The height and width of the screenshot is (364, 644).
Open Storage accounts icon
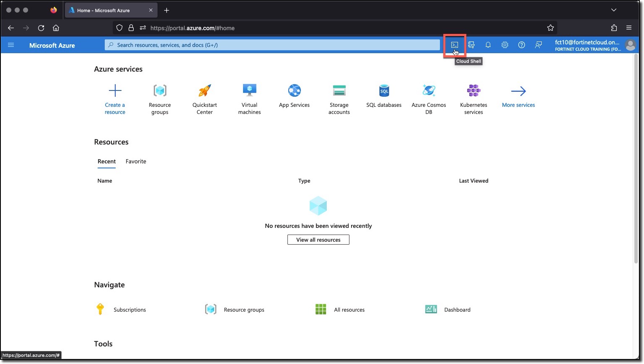click(x=339, y=90)
